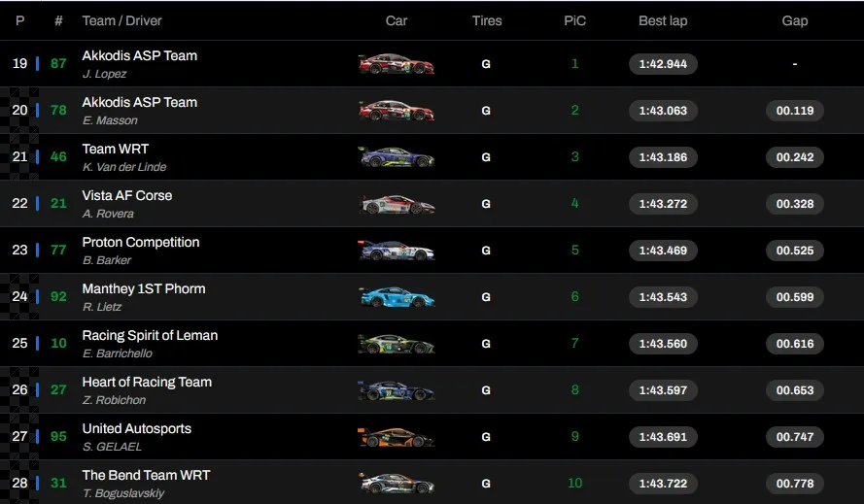
Task: Select K. Van der Linde driver name
Action: pos(126,167)
